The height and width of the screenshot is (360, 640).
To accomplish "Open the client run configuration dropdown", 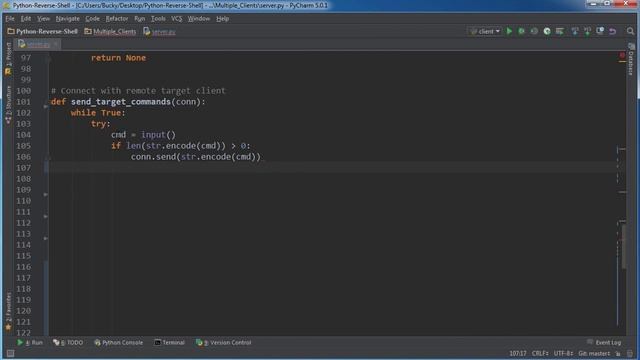I will click(x=485, y=31).
